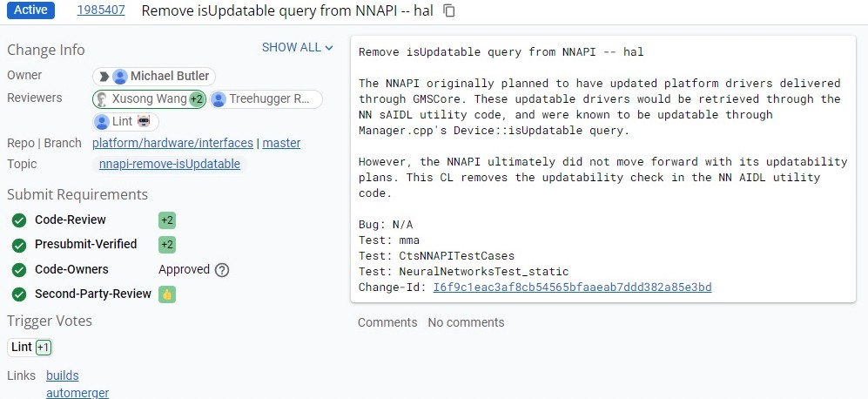The width and height of the screenshot is (868, 399).
Task: Click the Treehugger reviewer avatar
Action: point(219,98)
